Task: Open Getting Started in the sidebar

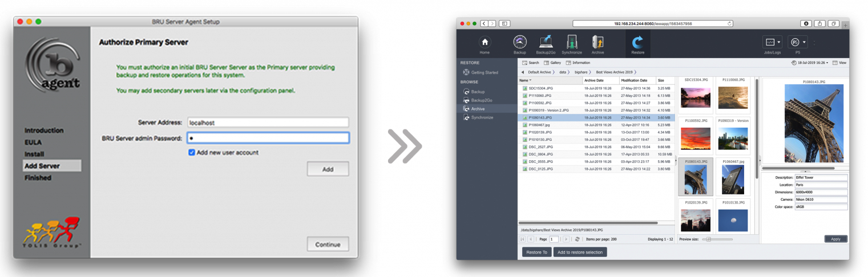Action: 481,72
